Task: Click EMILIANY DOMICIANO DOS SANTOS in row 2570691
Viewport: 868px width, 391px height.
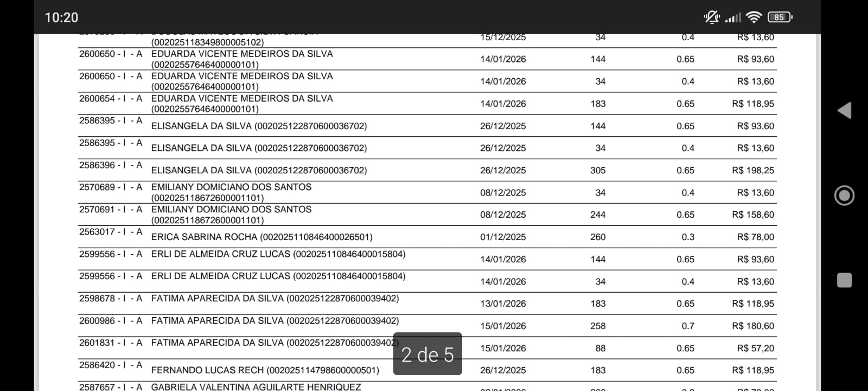Action: 231,210
